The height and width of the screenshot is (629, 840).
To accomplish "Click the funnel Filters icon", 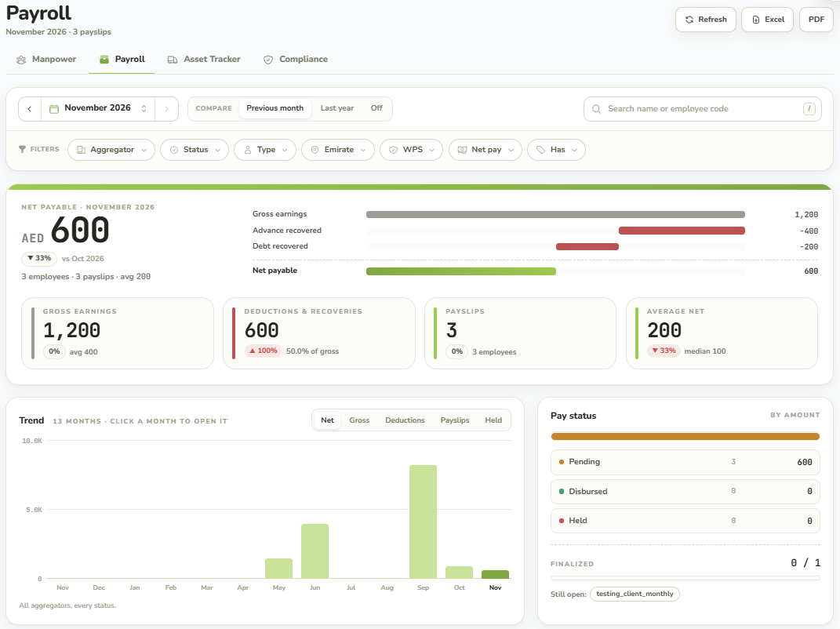I will [22, 150].
